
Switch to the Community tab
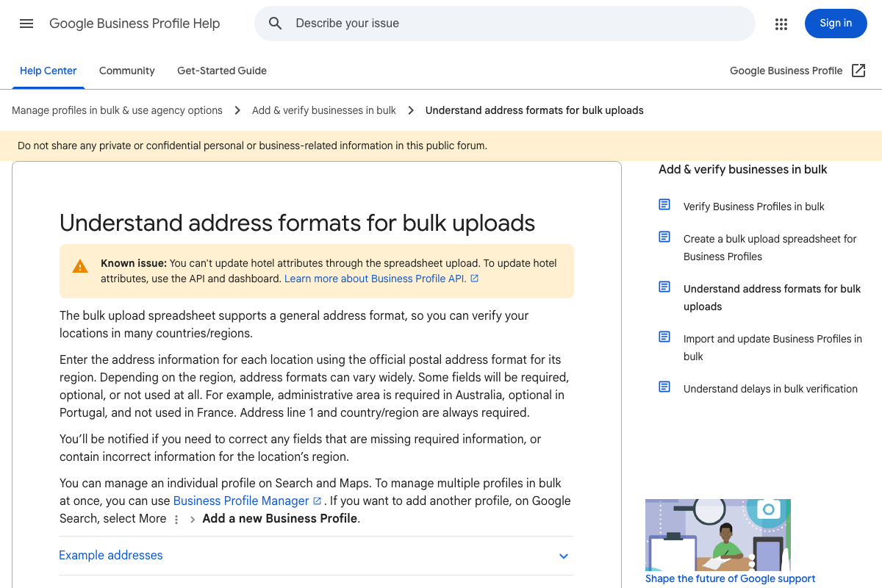tap(127, 71)
